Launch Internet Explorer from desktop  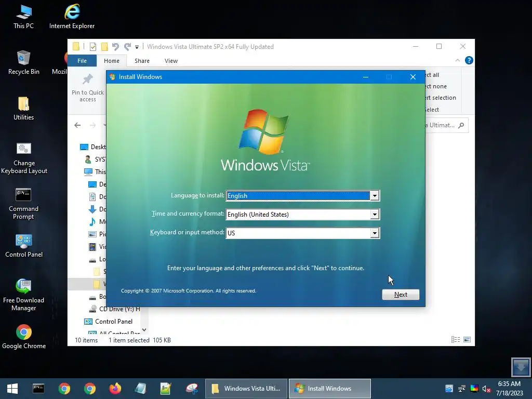coord(72,17)
